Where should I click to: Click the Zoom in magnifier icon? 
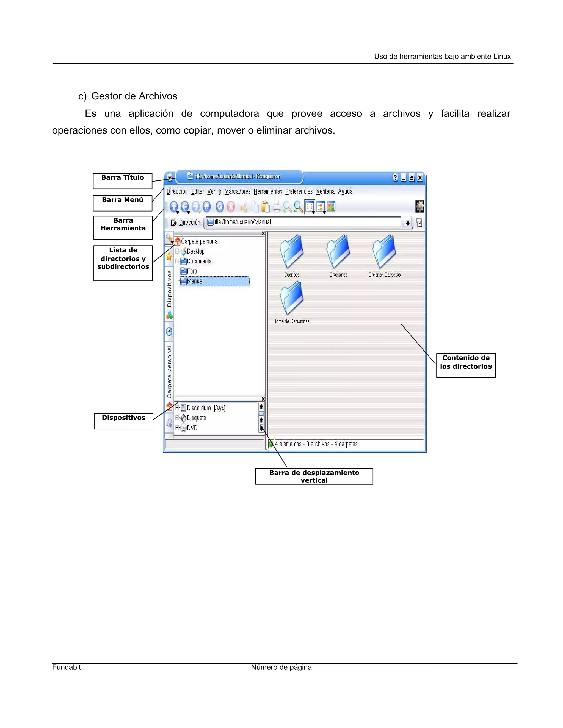click(287, 207)
